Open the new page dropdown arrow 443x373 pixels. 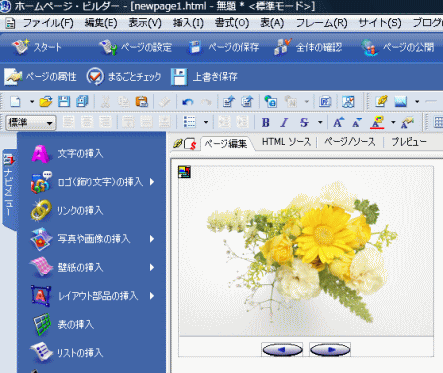click(32, 102)
